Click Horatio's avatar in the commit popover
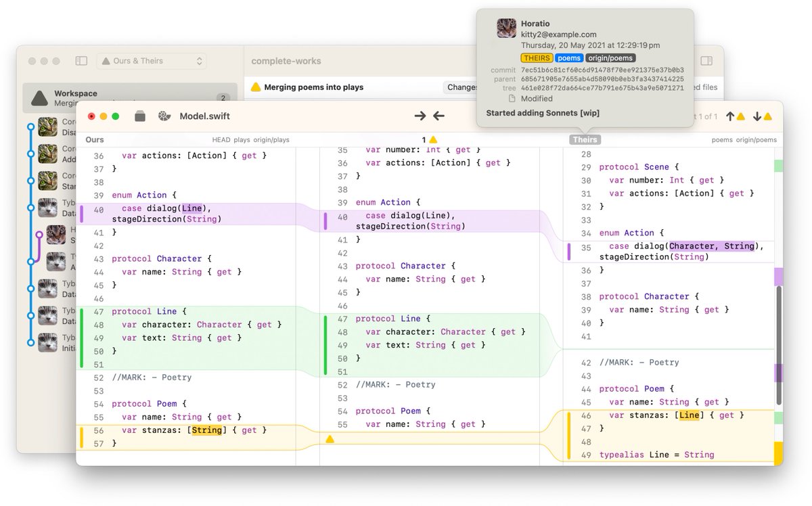The image size is (812, 506). pyautogui.click(x=506, y=28)
